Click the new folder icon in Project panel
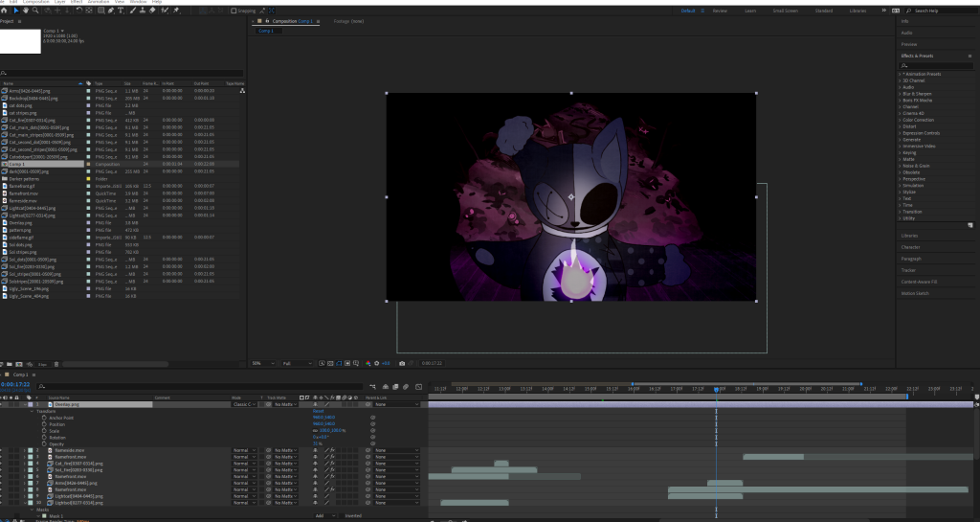 pyautogui.click(x=10, y=364)
